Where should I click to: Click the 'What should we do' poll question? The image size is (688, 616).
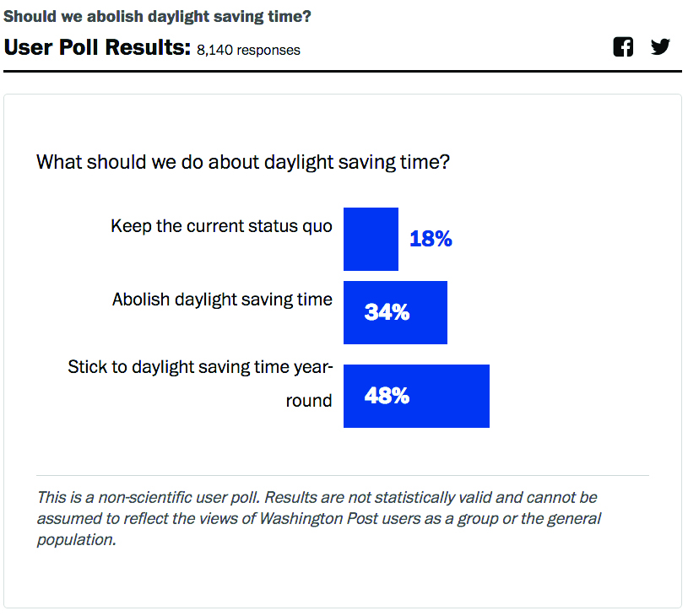pos(243,161)
